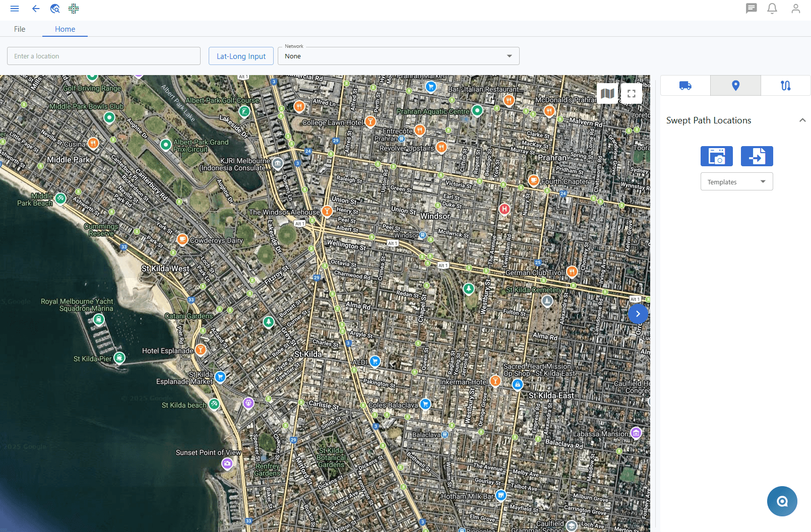Screen dimensions: 811x532
Task: Click the Inkerman Hotel marker
Action: click(x=495, y=381)
